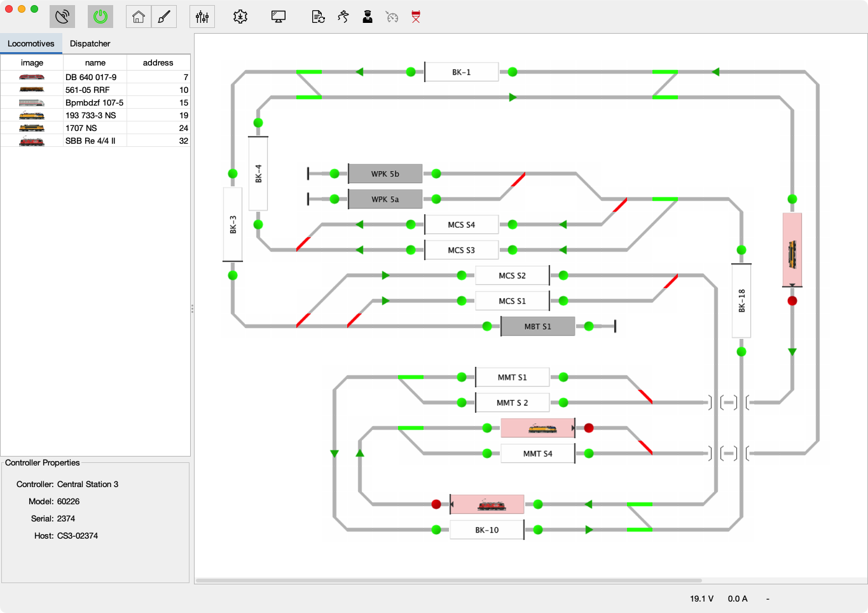868x613 pixels.
Task: Click the green sensor above BK-18
Action: pos(741,250)
